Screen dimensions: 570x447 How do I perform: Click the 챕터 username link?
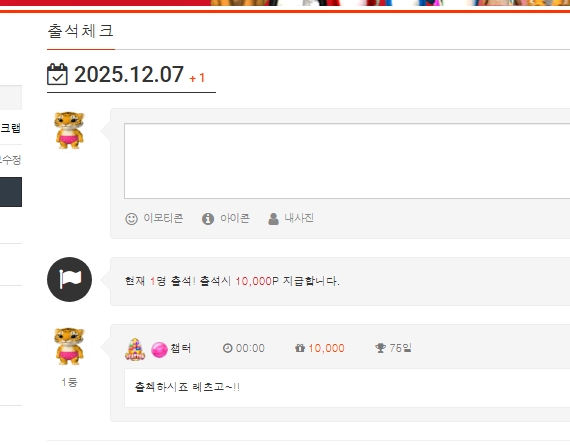[181, 348]
